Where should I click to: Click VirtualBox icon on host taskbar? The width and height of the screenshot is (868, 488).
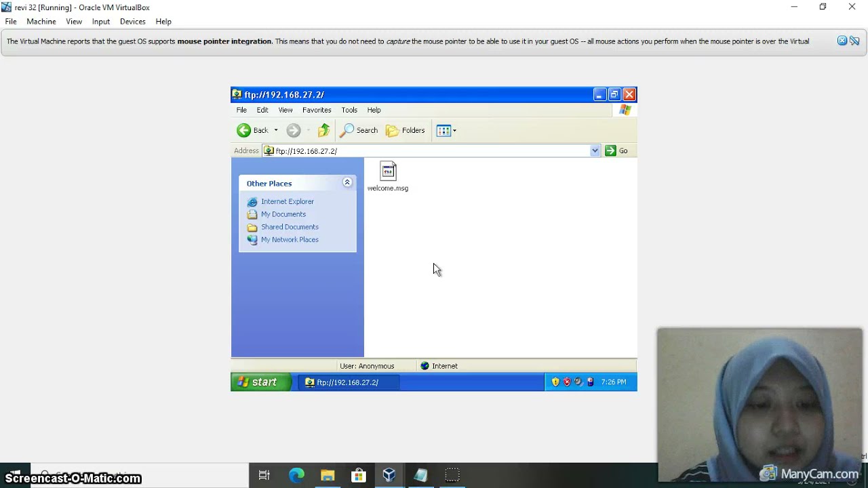(x=389, y=475)
